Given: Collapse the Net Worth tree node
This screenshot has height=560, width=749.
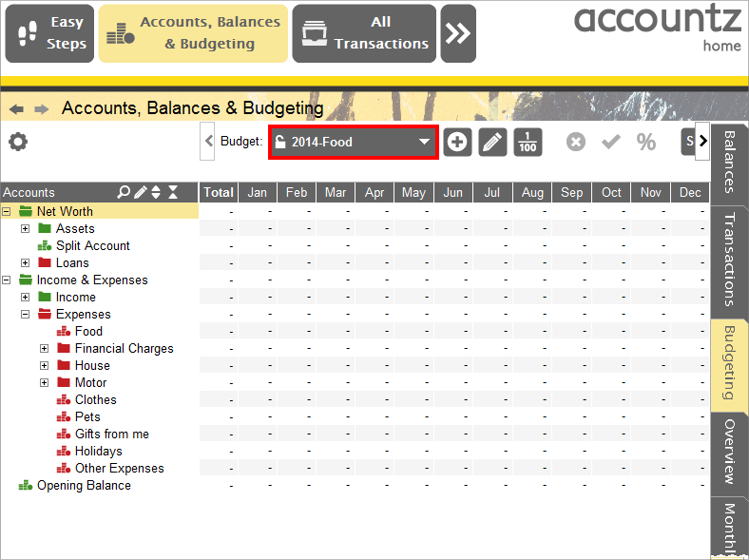Looking at the screenshot, I should (x=7, y=211).
